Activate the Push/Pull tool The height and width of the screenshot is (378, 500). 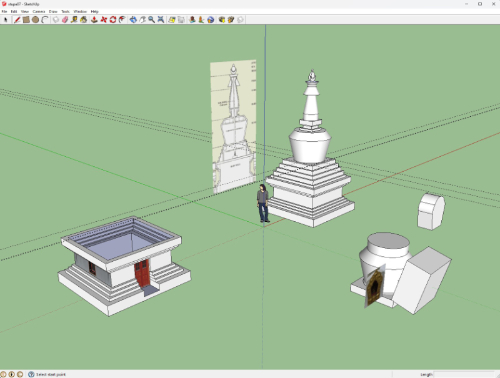tap(94, 20)
